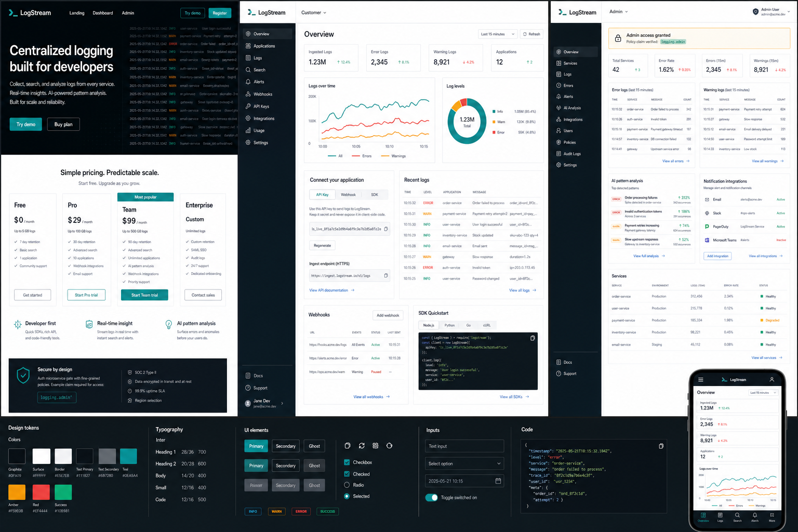
Task: Open 'Last 15 minutes' dropdown in Customer Overview
Action: (497, 34)
